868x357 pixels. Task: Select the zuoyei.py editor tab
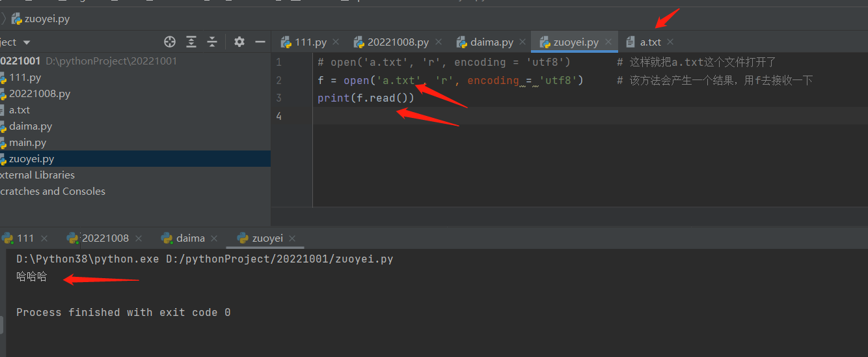[x=576, y=42]
